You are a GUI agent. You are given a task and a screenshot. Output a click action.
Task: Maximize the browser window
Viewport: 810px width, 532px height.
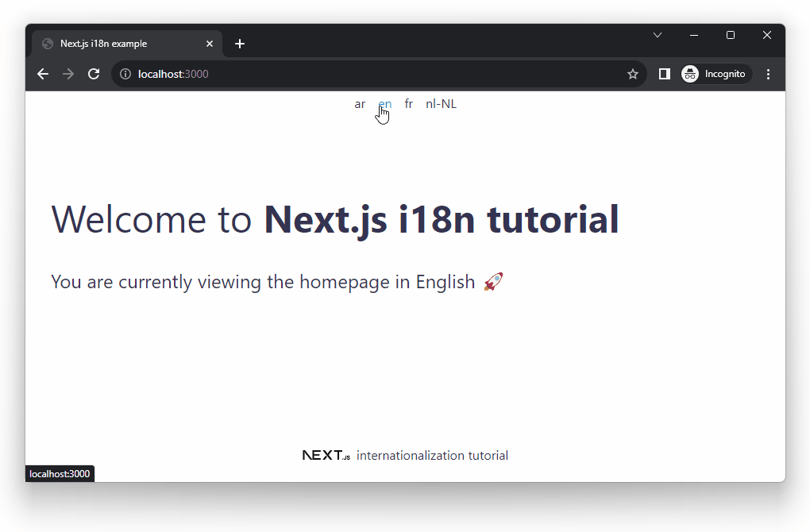click(x=731, y=35)
